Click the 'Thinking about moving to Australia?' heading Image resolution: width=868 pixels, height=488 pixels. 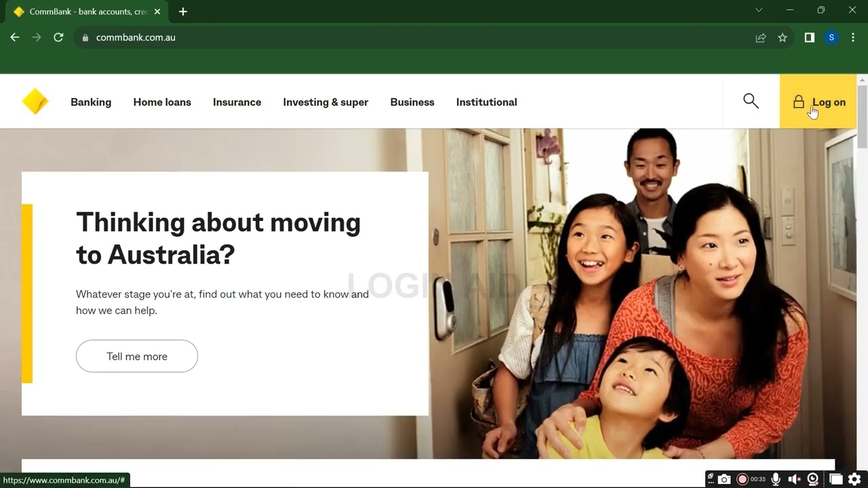coord(218,239)
